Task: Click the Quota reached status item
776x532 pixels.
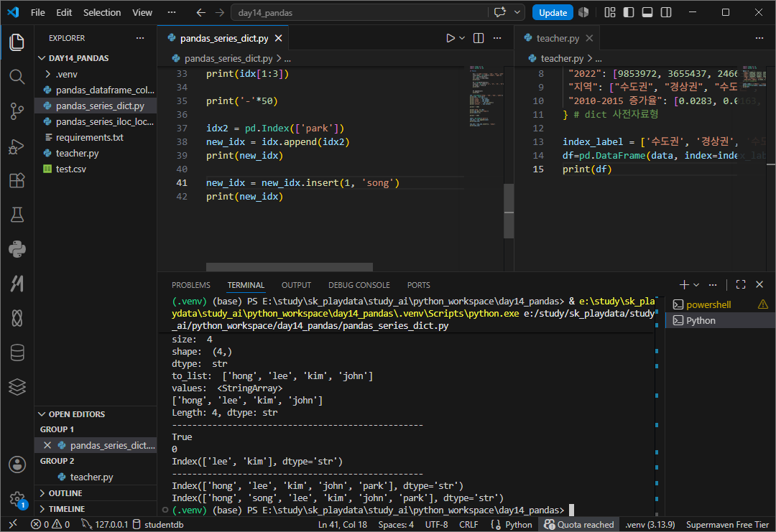Action: coord(578,524)
